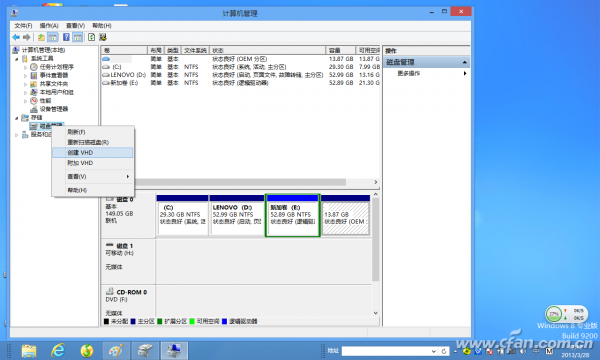This screenshot has height=360, width=600.
Task: Choose 创建 VHD from the context menu
Action: click(x=93, y=152)
